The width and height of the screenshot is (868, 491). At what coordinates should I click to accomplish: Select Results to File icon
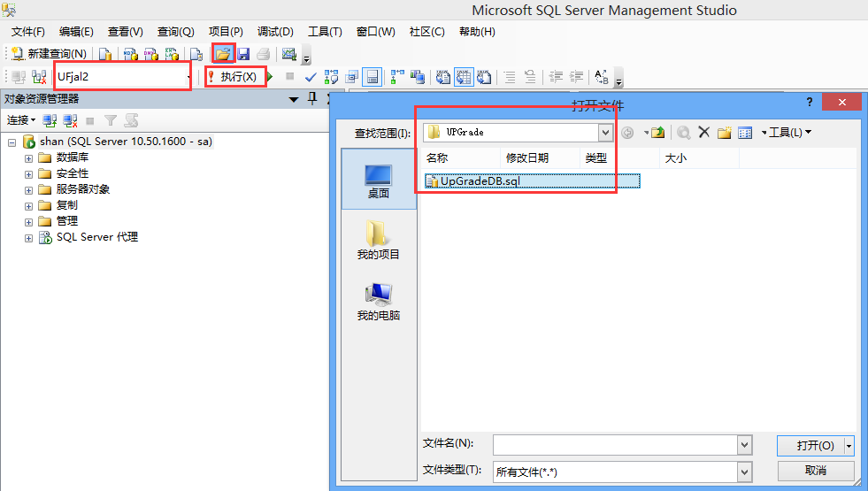[x=484, y=77]
